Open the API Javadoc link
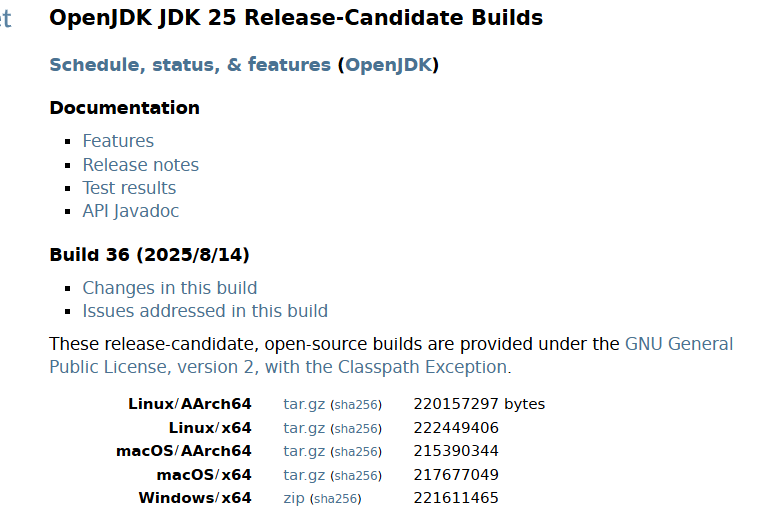 coord(131,211)
